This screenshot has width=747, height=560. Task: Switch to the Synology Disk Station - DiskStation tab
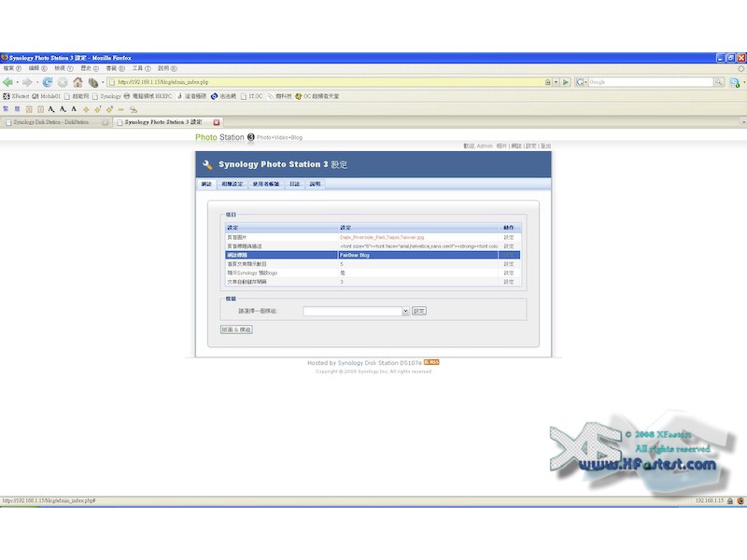(57, 122)
